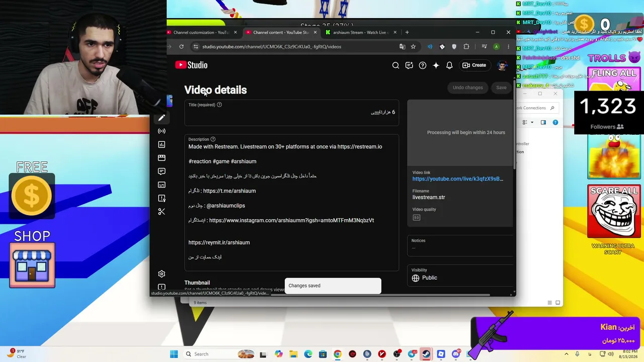
Task: Click the Changes saved notification
Action: click(333, 286)
